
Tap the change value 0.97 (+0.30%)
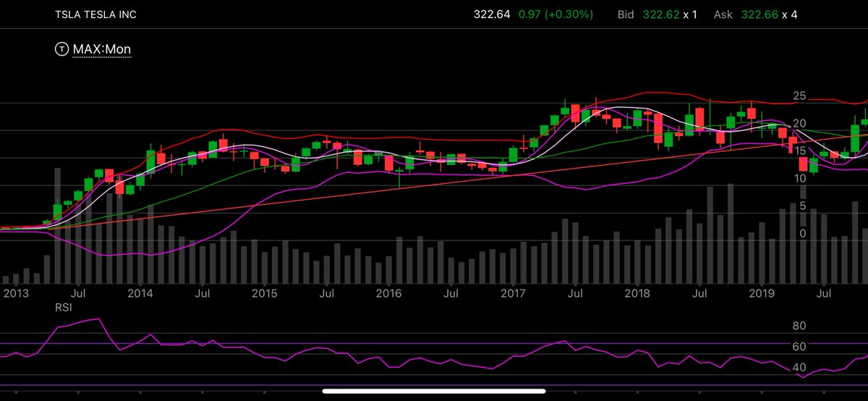click(x=556, y=14)
